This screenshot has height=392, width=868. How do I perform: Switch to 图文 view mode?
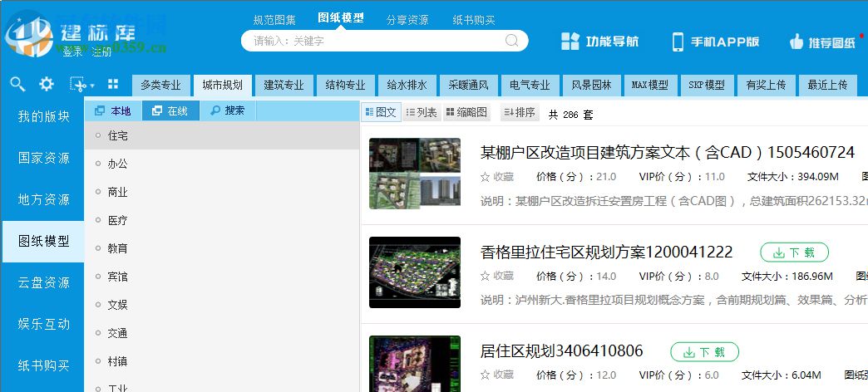point(381,112)
